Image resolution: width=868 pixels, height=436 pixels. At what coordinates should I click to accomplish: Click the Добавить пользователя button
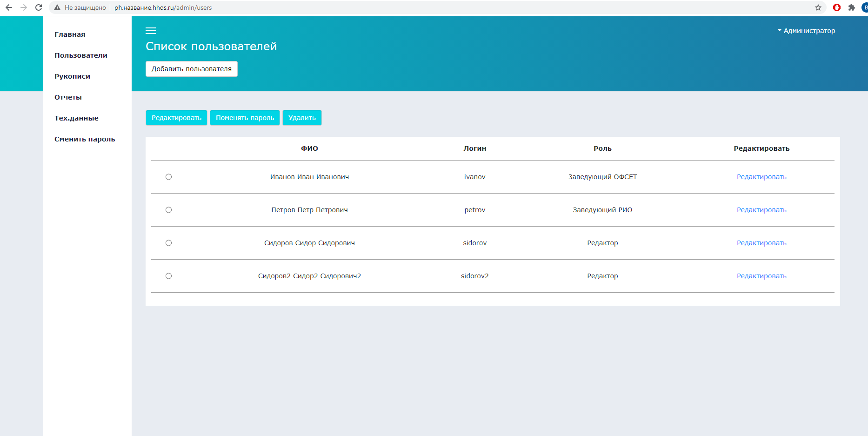[192, 69]
